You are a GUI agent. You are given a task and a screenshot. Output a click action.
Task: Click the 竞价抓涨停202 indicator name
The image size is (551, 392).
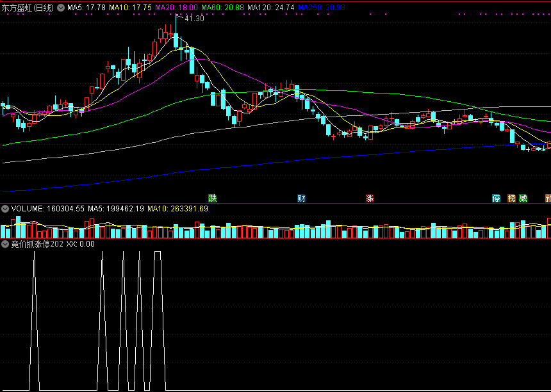38,244
